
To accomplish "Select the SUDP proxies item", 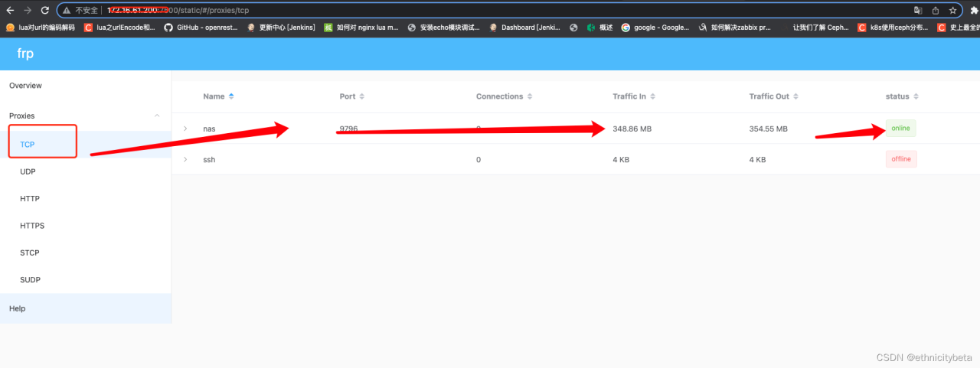I will 86,280.
